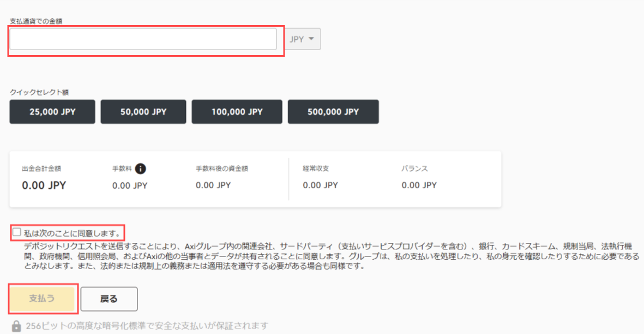Click the 256ビット encryption notice text
Viewport: 644px width, 334px height.
tap(147, 326)
